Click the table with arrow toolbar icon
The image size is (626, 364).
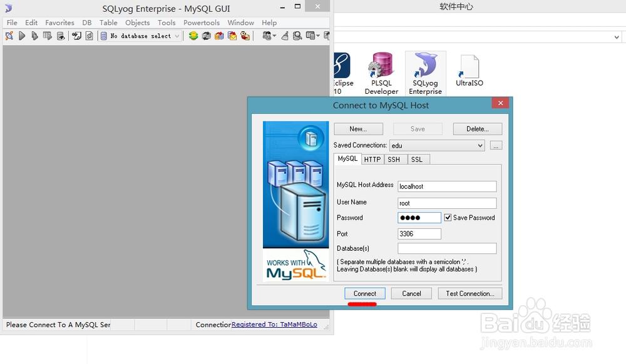coord(48,36)
